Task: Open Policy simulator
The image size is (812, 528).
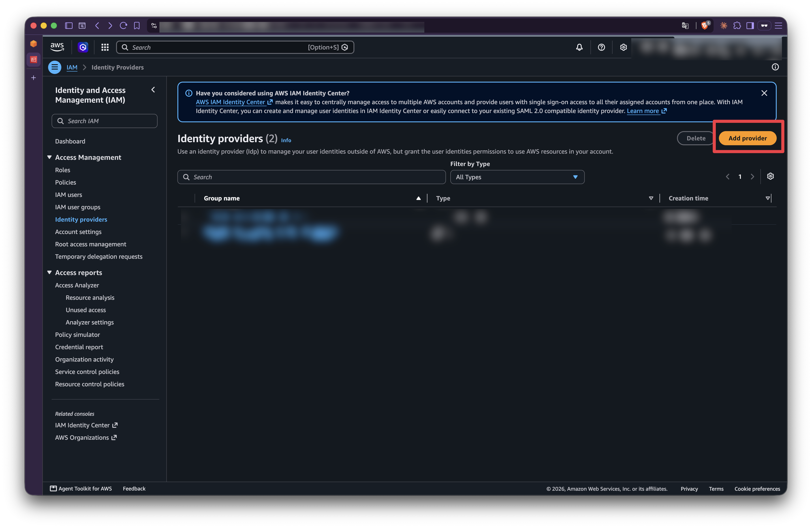Action: [x=77, y=334]
